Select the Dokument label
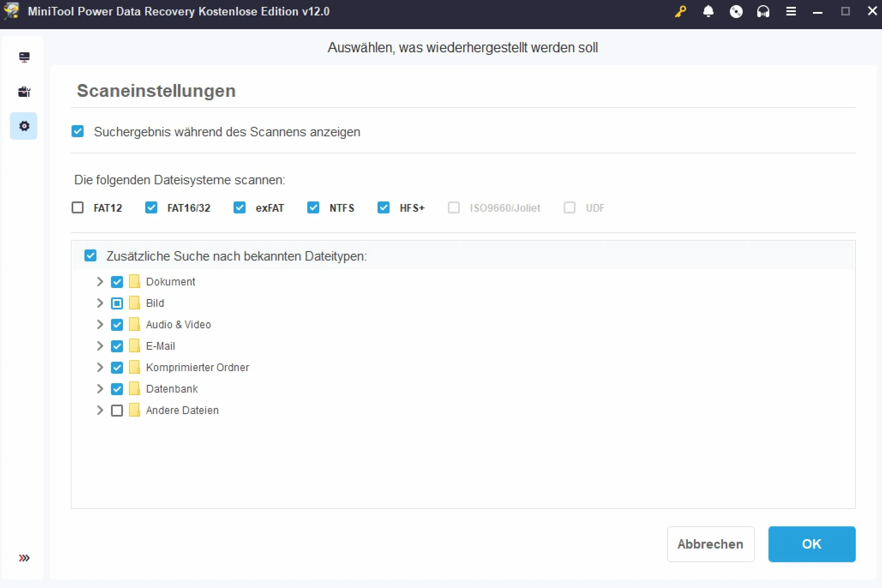The image size is (882, 588). point(171,282)
